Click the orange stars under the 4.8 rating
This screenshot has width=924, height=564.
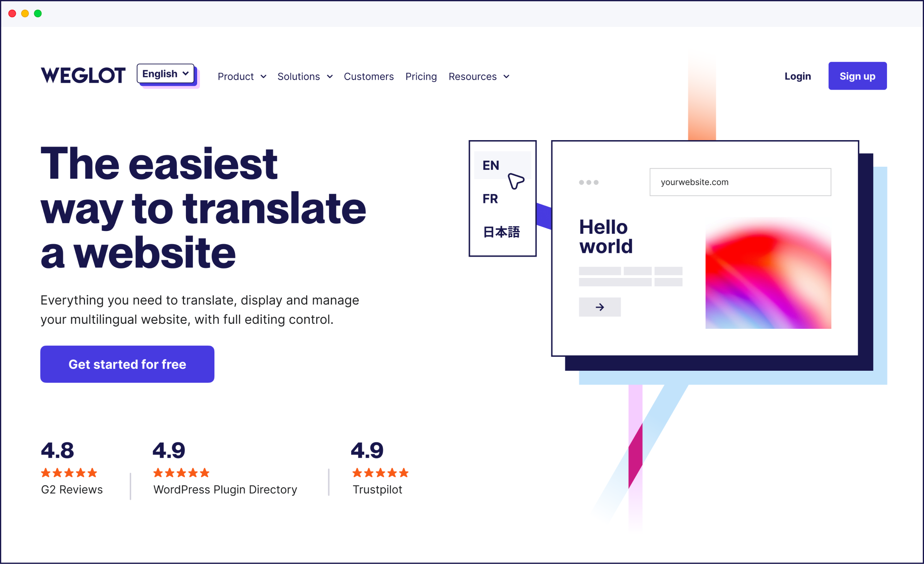point(69,473)
